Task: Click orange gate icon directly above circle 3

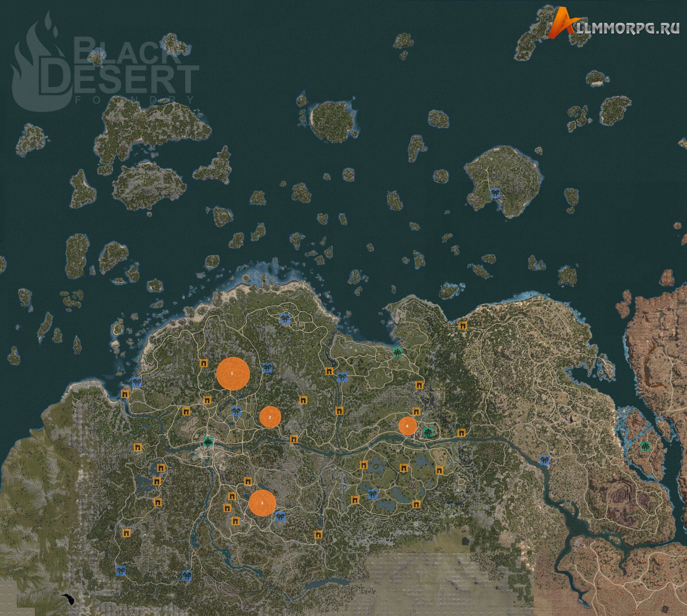Action: coord(248,481)
